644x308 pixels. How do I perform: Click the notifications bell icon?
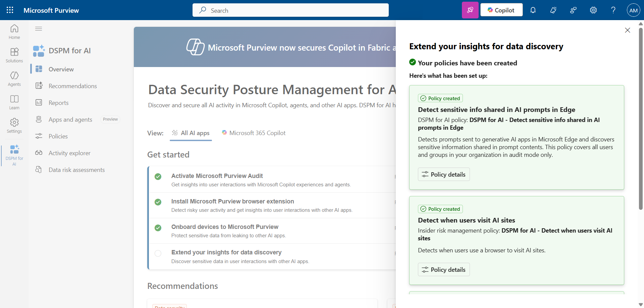point(533,10)
